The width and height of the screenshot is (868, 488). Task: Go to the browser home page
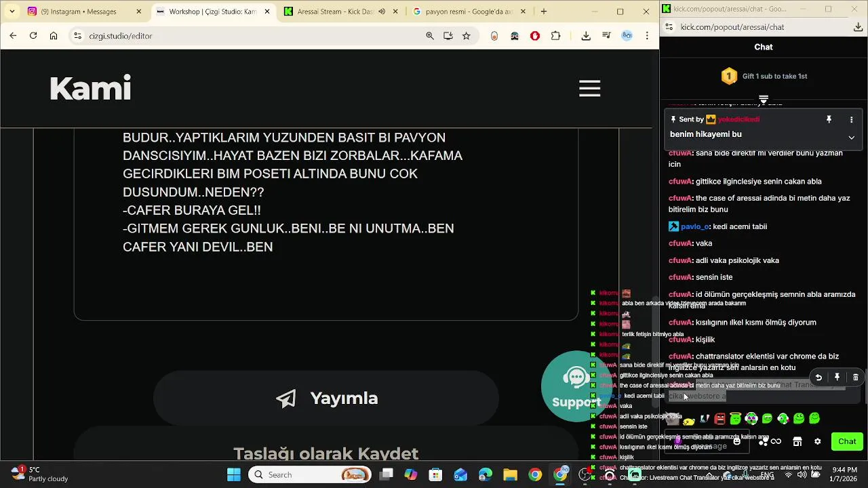pos(54,36)
